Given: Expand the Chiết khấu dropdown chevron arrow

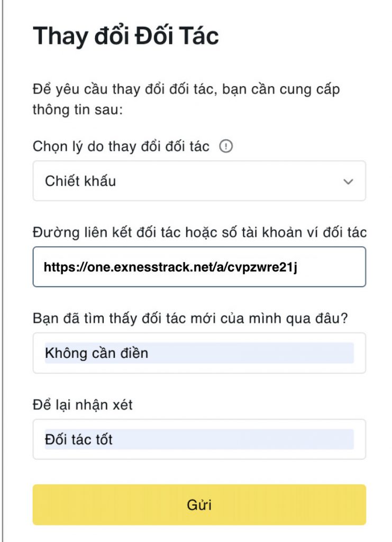Looking at the screenshot, I should coord(348,182).
